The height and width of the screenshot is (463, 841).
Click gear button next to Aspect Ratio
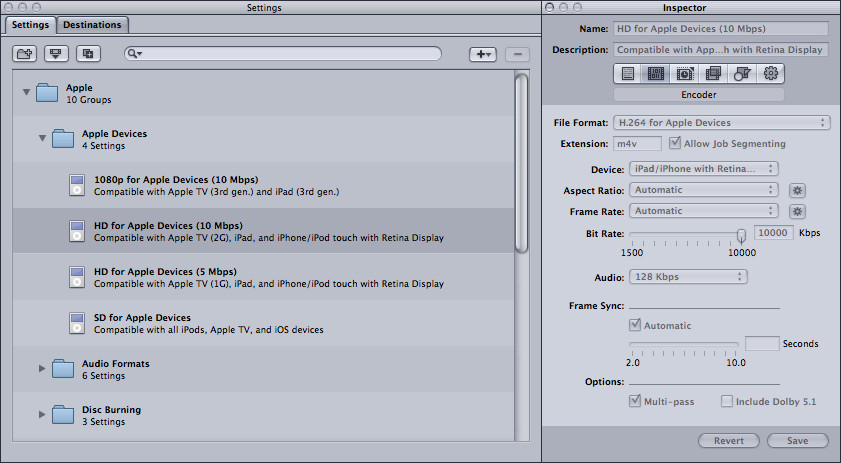(x=798, y=190)
